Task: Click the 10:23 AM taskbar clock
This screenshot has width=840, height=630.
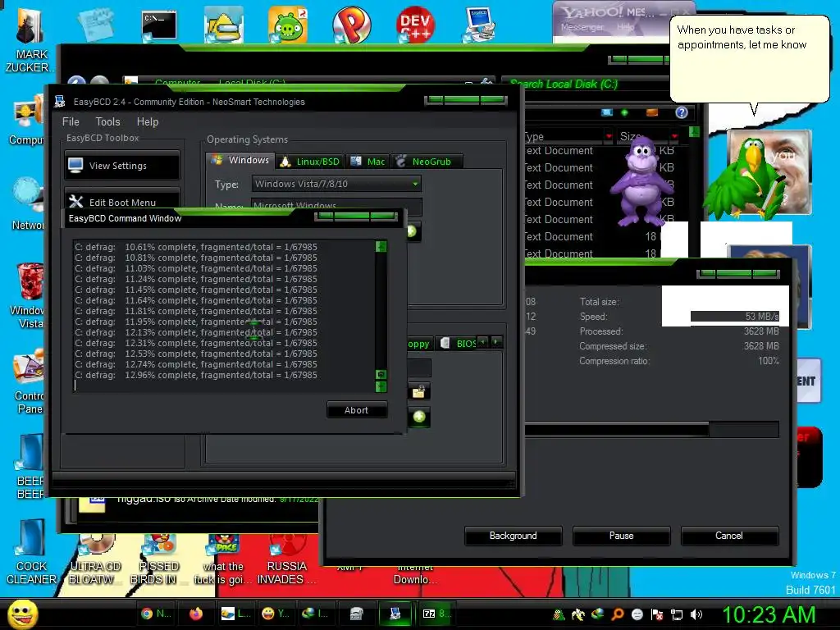Action: click(x=769, y=615)
